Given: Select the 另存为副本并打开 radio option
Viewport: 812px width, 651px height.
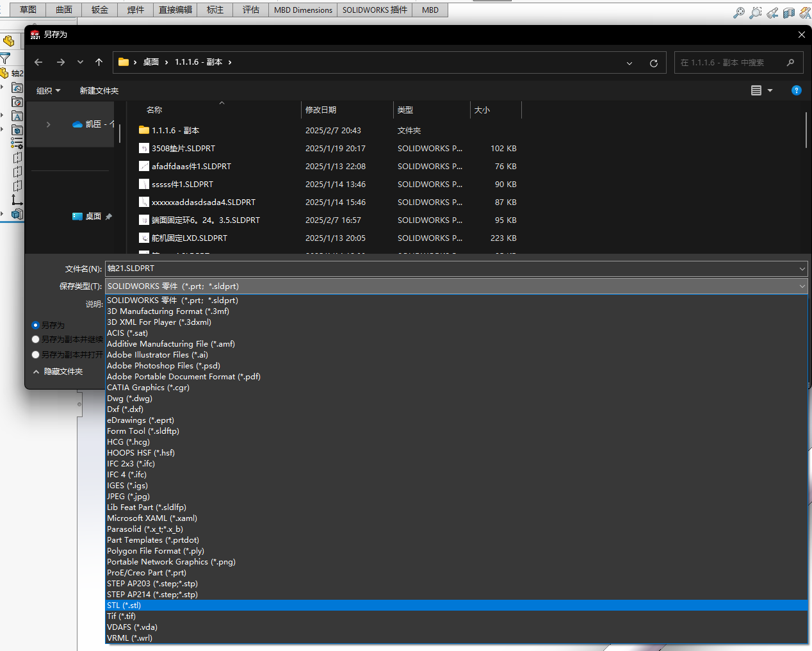Looking at the screenshot, I should (x=36, y=355).
